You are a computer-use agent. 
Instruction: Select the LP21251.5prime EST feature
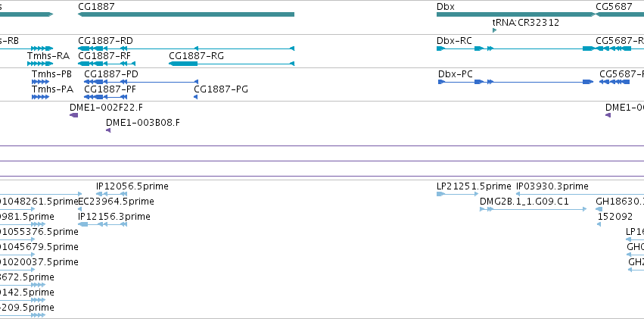[458, 194]
